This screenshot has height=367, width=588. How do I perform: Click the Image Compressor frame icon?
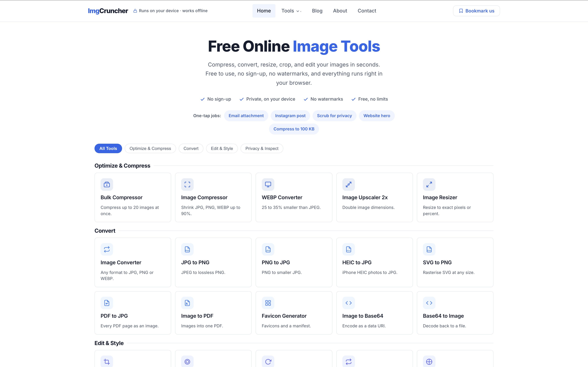pos(187,184)
